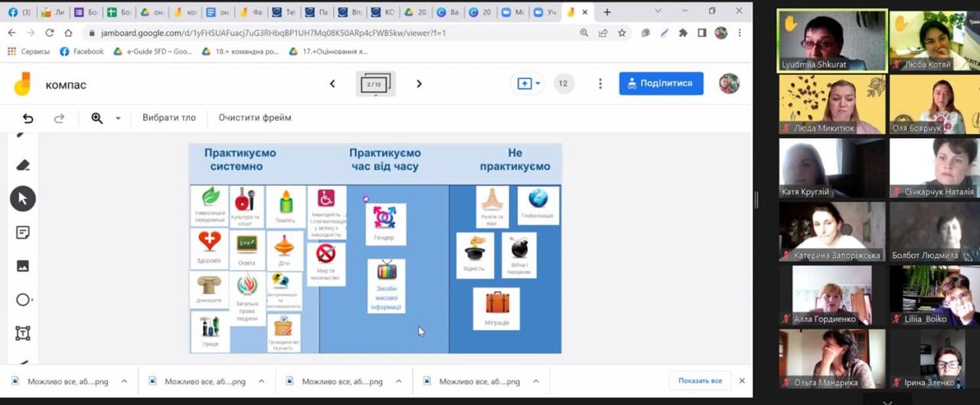Click the Праця tools card
The image size is (980, 405).
coord(210,331)
